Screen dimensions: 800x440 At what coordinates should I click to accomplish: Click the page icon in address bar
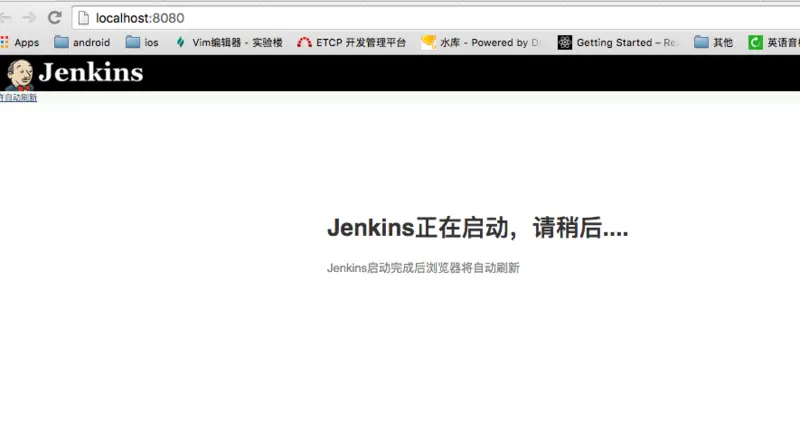coord(84,18)
